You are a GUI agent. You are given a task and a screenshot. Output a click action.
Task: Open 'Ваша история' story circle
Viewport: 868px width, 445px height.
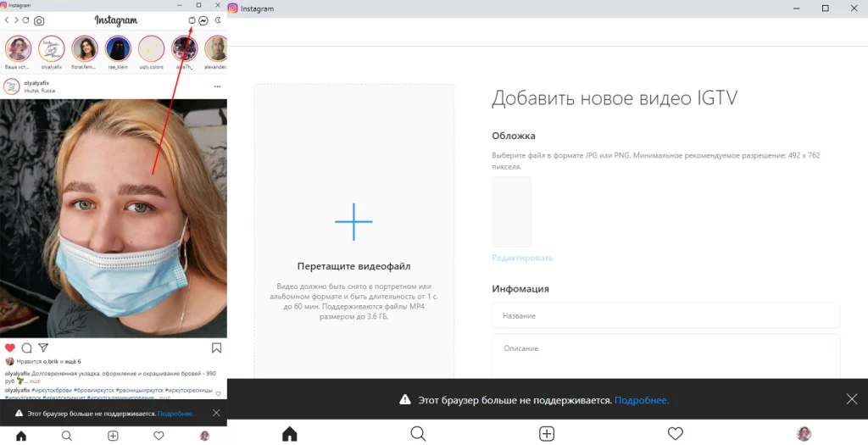coord(19,48)
